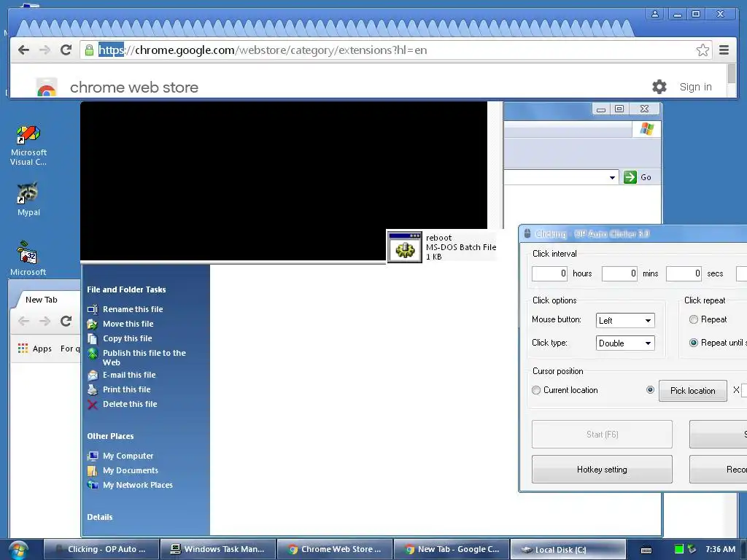This screenshot has width=747, height=560.
Task: Switch to Chrome Web Store taskbar item
Action: [x=335, y=550]
